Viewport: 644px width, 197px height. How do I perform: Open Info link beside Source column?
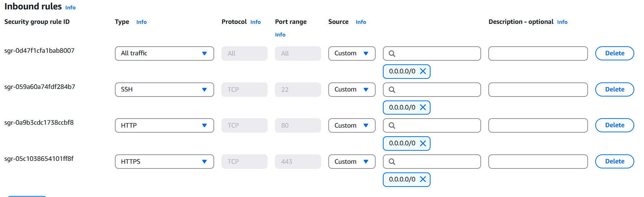(x=360, y=22)
